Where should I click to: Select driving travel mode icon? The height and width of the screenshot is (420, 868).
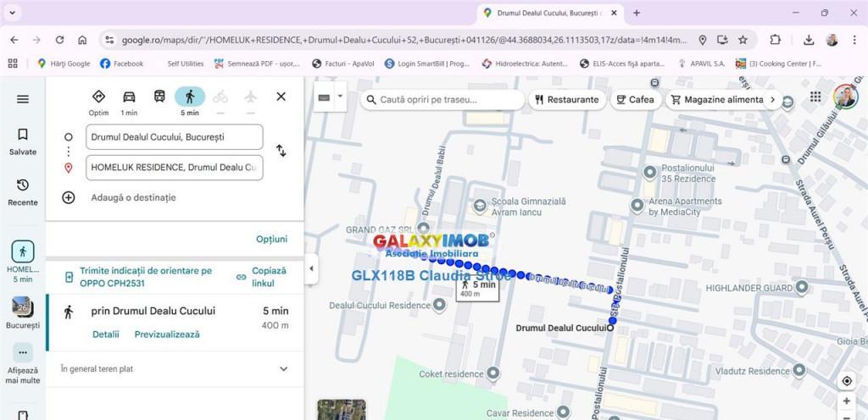tap(129, 97)
